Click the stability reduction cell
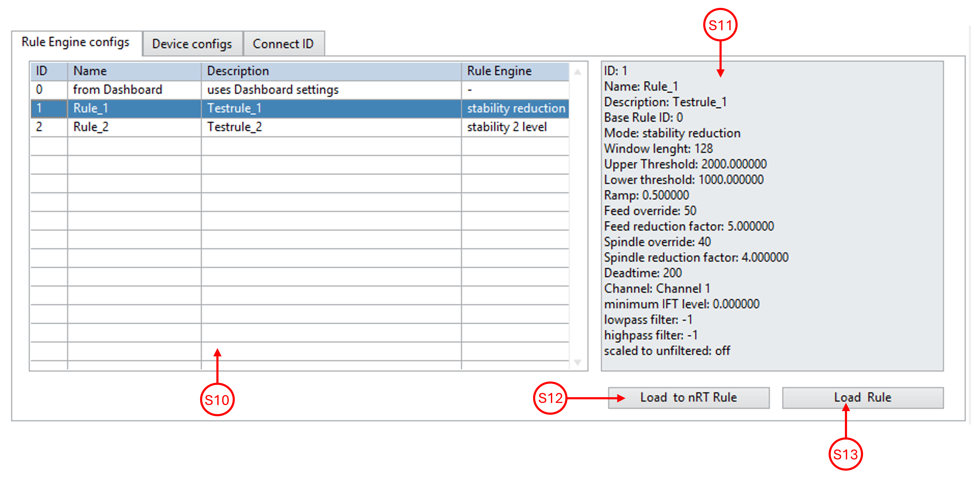This screenshot has width=980, height=477. (x=516, y=108)
